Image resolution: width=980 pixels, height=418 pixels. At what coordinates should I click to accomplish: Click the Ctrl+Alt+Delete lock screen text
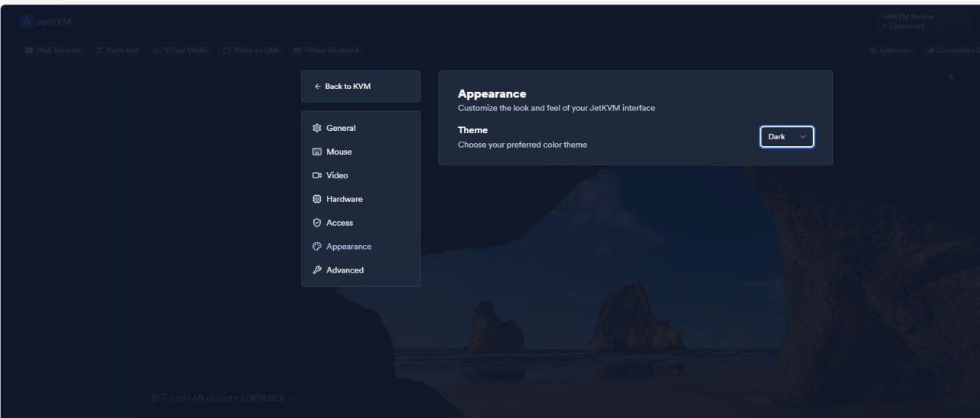(x=222, y=398)
